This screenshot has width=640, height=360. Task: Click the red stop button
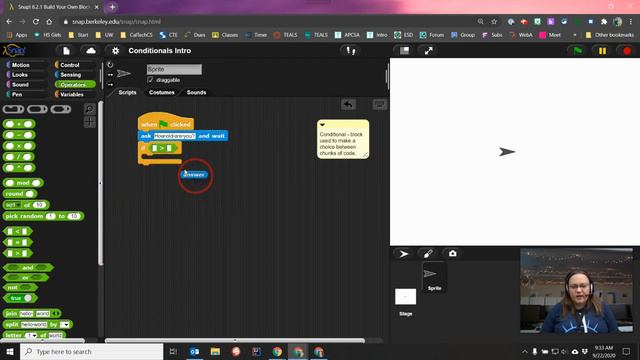pos(627,51)
